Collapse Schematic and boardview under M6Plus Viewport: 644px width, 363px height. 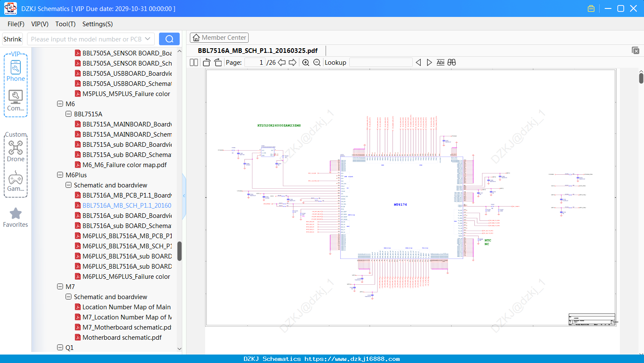[69, 185]
